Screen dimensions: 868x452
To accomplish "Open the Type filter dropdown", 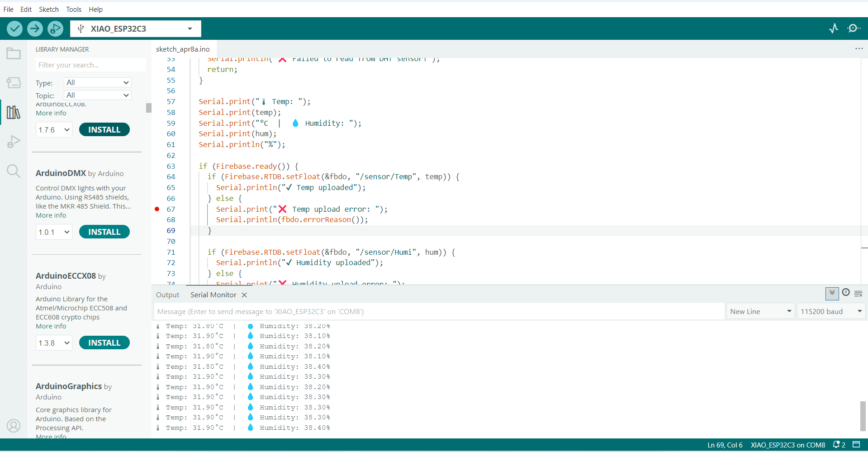I will (98, 82).
